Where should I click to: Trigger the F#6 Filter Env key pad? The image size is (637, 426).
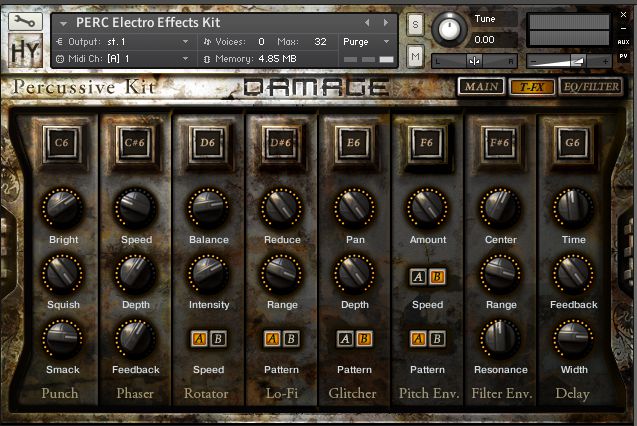point(499,143)
